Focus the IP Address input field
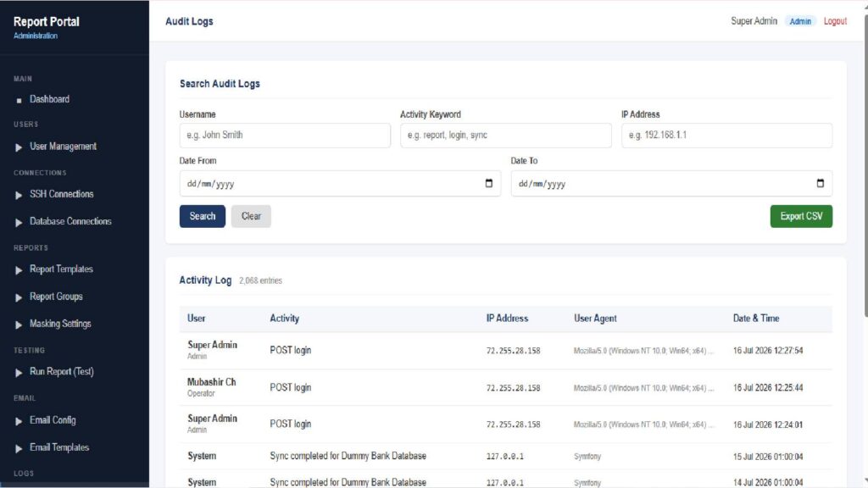The width and height of the screenshot is (868, 488). point(726,135)
